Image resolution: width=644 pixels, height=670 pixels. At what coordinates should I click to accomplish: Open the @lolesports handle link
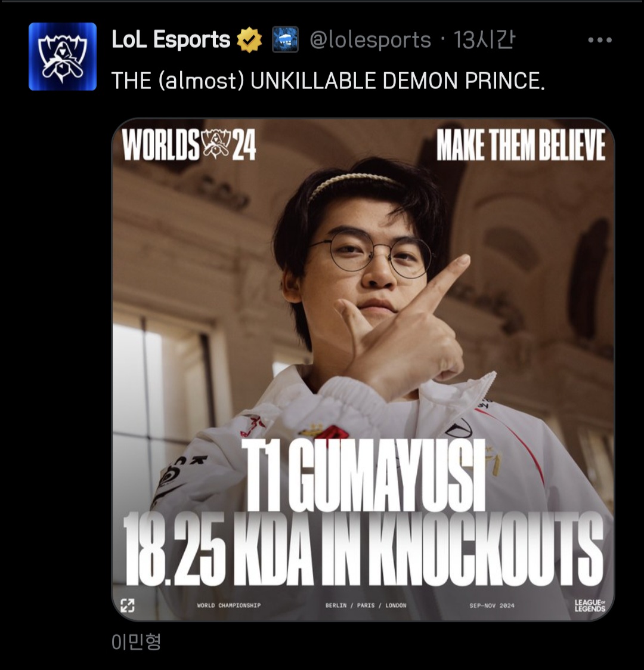click(x=370, y=40)
